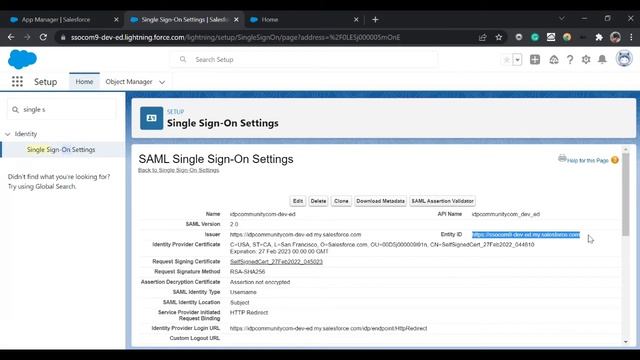The height and width of the screenshot is (360, 640).
Task: Click the Single Sign-On Settings header icon
Action: tap(151, 118)
